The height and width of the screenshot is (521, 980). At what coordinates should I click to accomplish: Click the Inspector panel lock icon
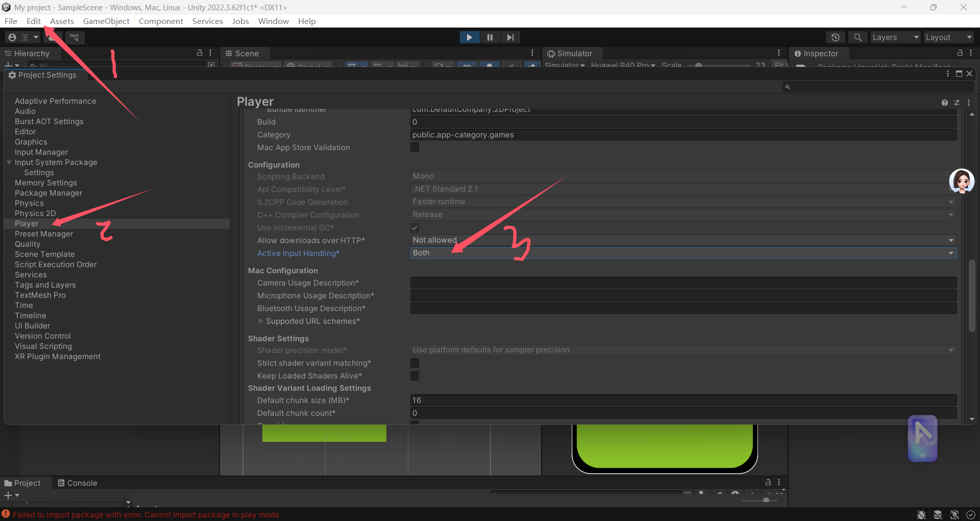point(960,53)
